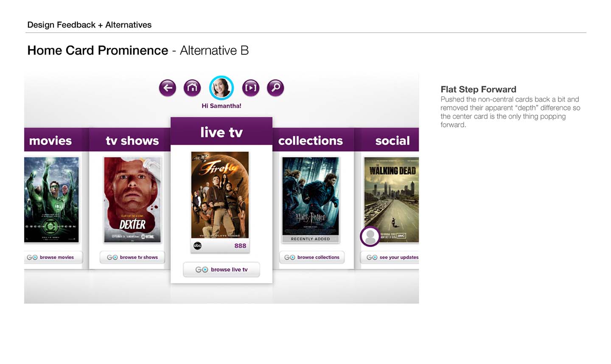
Task: Click the Hi Samantha! greeting
Action: (221, 106)
